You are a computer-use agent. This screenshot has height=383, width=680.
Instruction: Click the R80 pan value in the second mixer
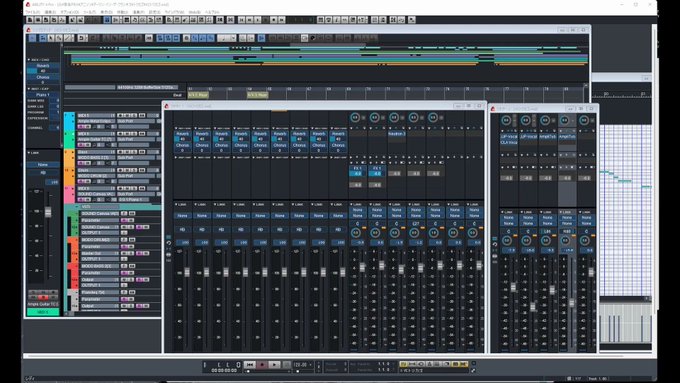click(x=566, y=232)
